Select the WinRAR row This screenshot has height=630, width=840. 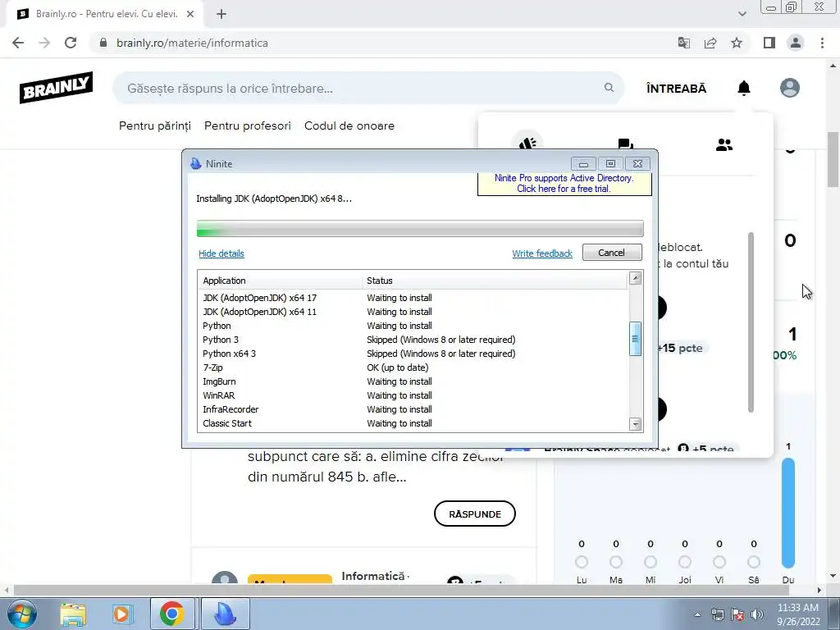click(413, 395)
